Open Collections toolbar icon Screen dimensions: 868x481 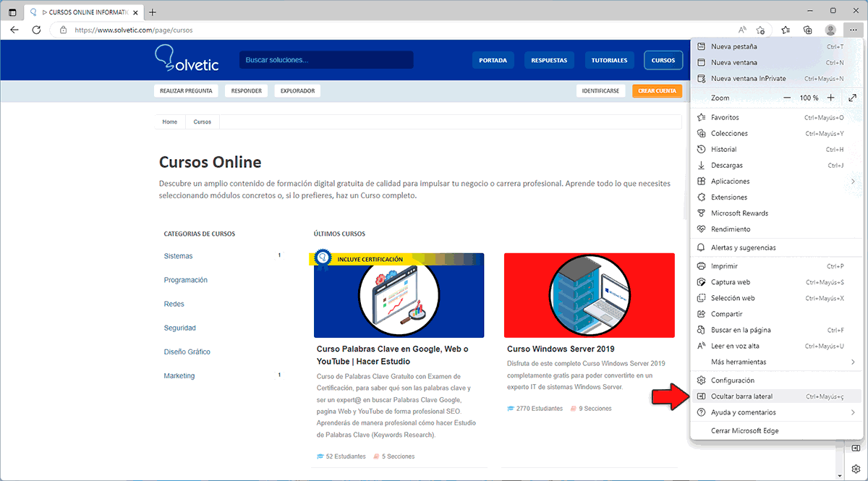[x=808, y=30]
